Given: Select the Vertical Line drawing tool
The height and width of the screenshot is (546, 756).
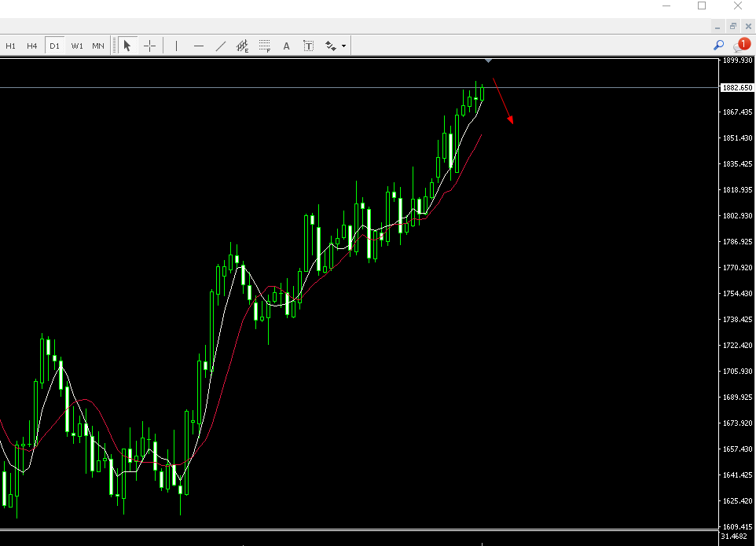Looking at the screenshot, I should pos(176,45).
